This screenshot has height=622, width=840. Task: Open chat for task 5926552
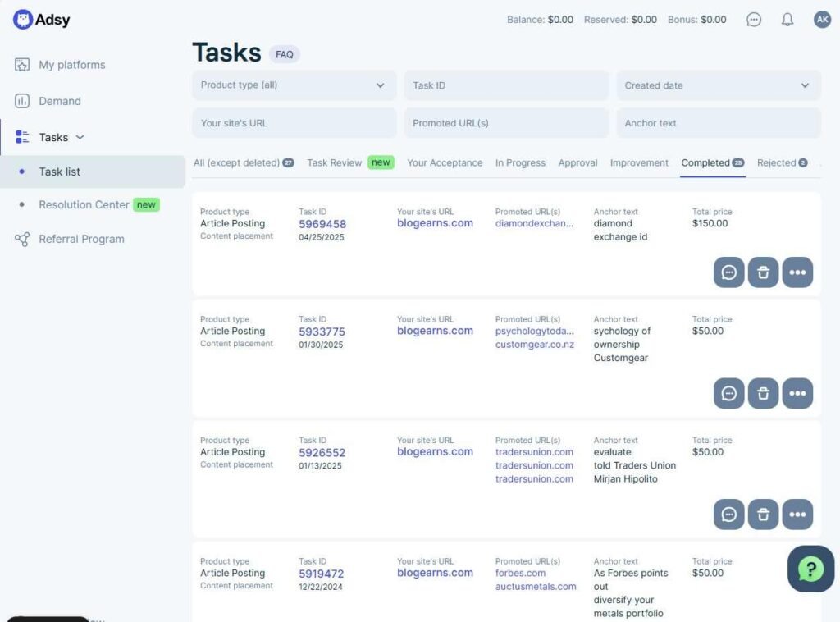coord(728,515)
